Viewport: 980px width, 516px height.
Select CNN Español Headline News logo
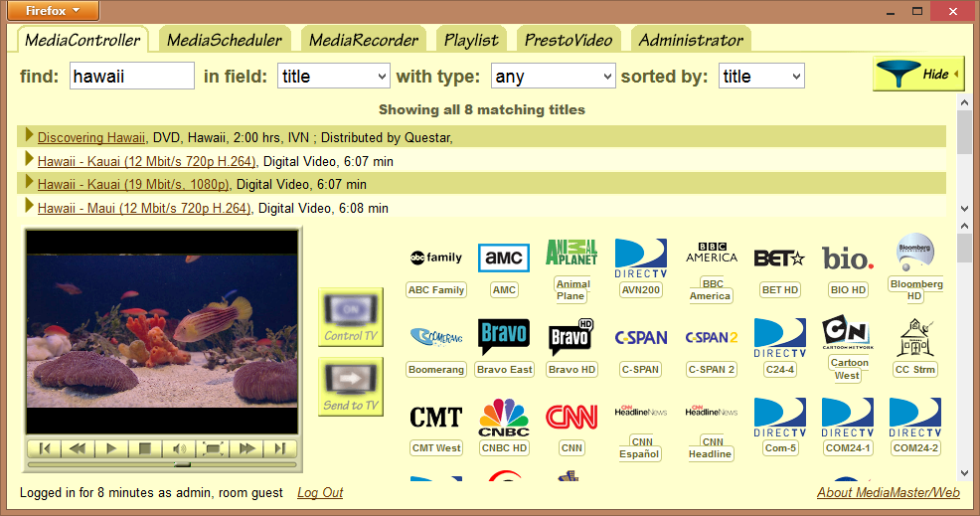click(x=641, y=411)
